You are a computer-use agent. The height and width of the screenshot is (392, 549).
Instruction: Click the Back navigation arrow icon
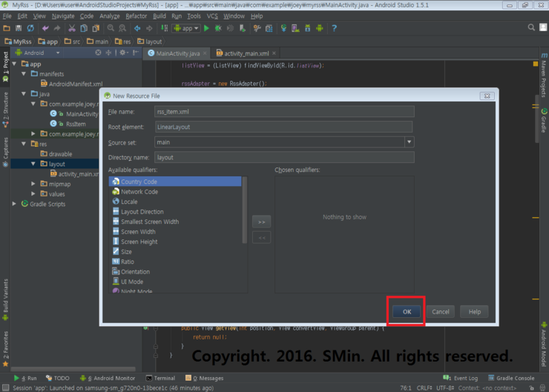click(137, 28)
